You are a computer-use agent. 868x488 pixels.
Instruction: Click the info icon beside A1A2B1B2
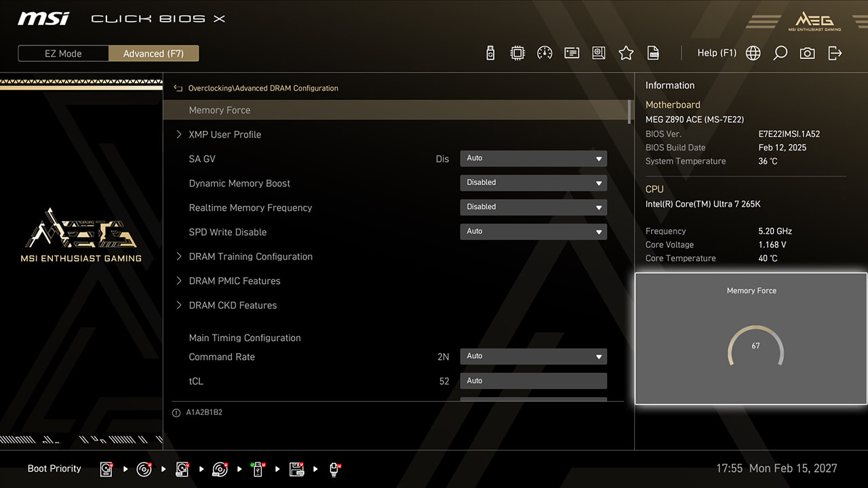point(176,412)
